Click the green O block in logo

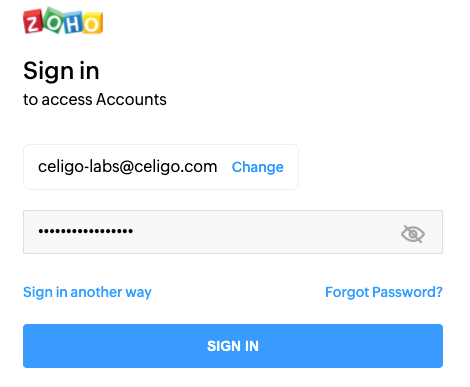tap(53, 20)
